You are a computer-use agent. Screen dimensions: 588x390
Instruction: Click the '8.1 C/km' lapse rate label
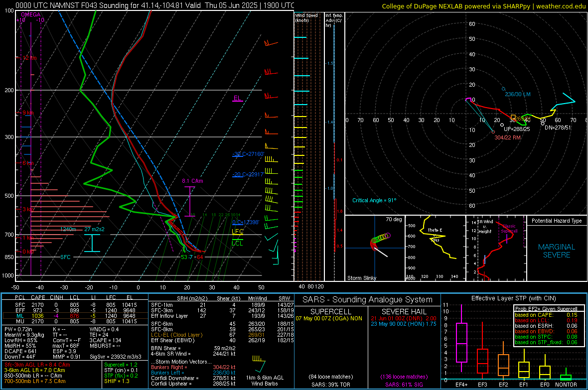point(192,181)
